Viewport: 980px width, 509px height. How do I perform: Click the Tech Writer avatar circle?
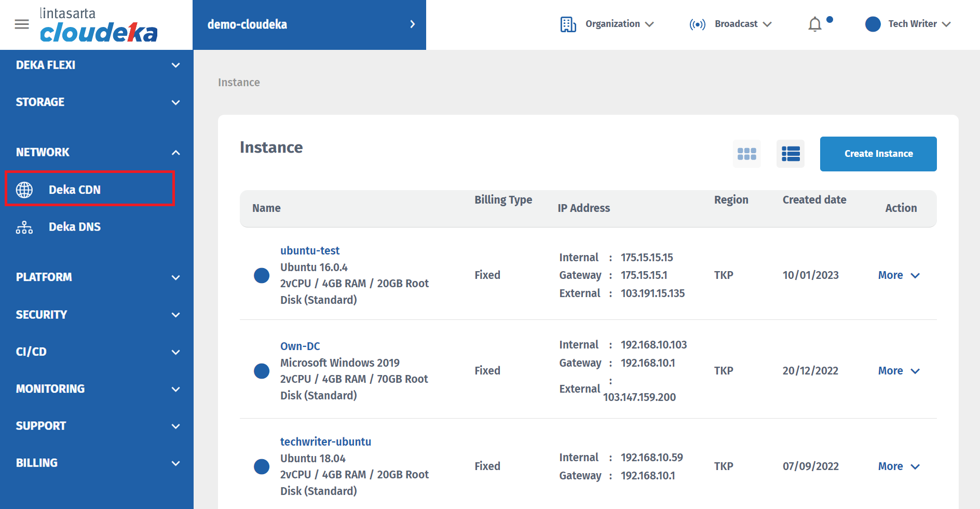[x=873, y=24]
